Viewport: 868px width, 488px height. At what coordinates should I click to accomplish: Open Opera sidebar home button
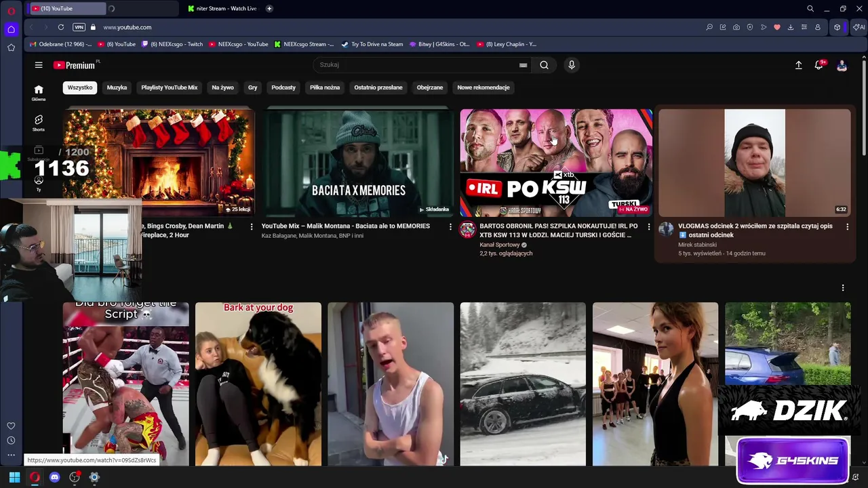point(11,29)
